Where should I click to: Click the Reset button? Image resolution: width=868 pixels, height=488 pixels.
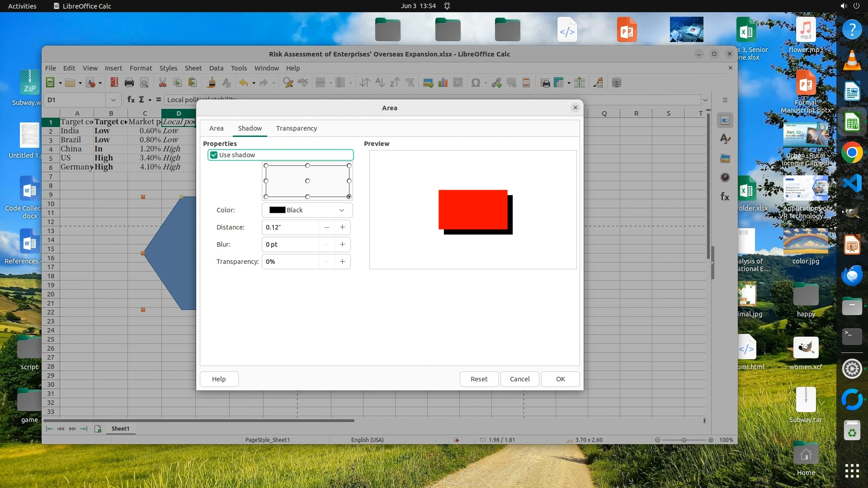click(479, 379)
